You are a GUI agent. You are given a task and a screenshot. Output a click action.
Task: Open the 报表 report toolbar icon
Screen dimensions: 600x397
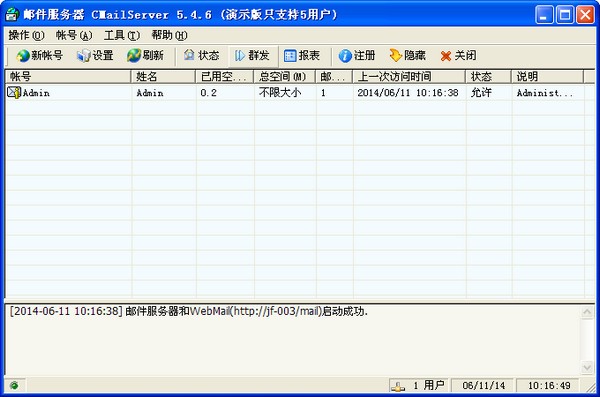coord(290,56)
